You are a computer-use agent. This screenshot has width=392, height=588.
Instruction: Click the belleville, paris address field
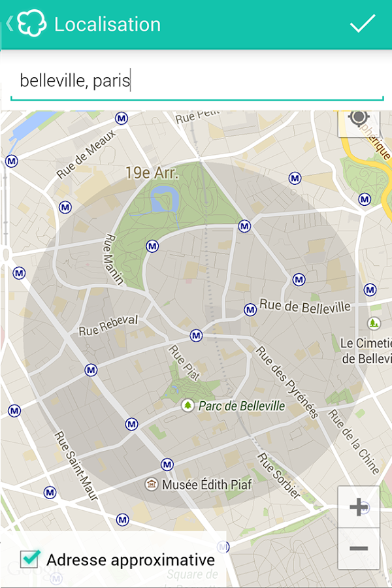(197, 81)
